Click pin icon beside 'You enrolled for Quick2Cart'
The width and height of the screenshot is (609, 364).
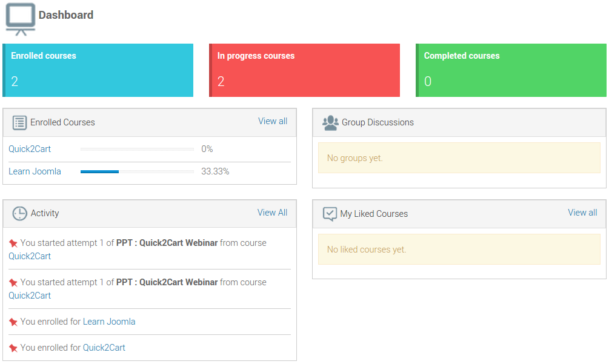pyautogui.click(x=13, y=348)
